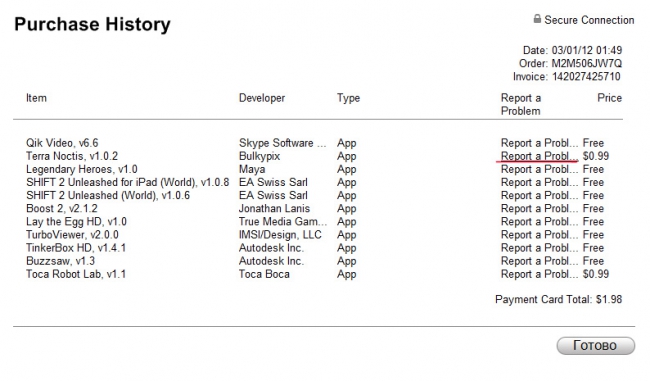Click the Jonathan Lanis developer name
The width and height of the screenshot is (650, 381).
click(x=274, y=209)
